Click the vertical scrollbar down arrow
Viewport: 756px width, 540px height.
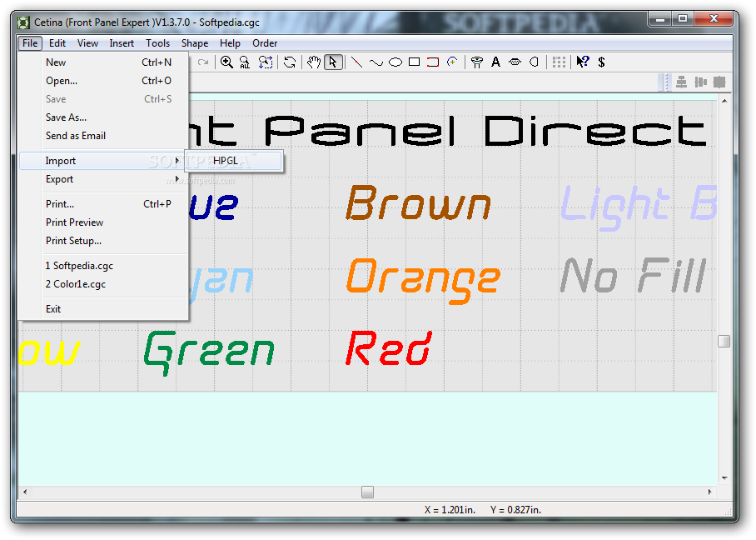click(724, 478)
